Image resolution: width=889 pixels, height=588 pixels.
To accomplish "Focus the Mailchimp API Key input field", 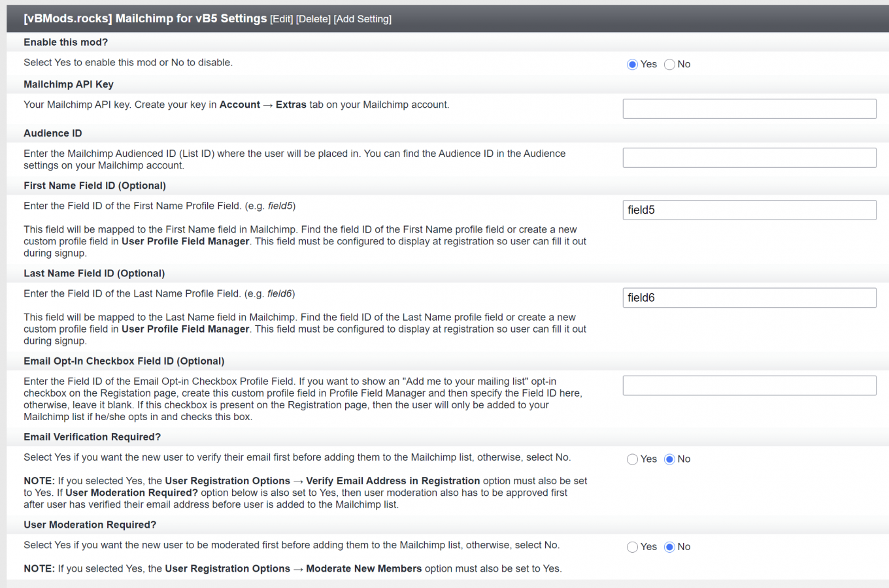I will click(x=749, y=108).
